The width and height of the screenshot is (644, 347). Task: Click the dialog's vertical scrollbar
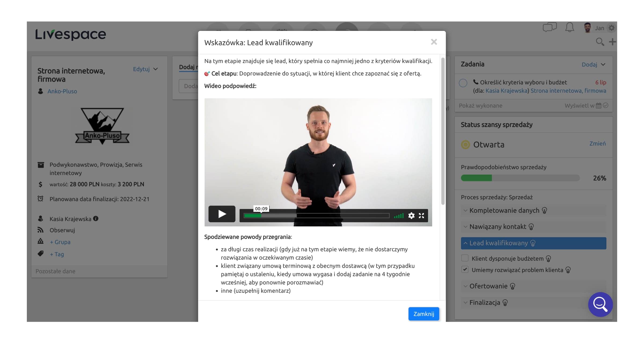(443, 131)
